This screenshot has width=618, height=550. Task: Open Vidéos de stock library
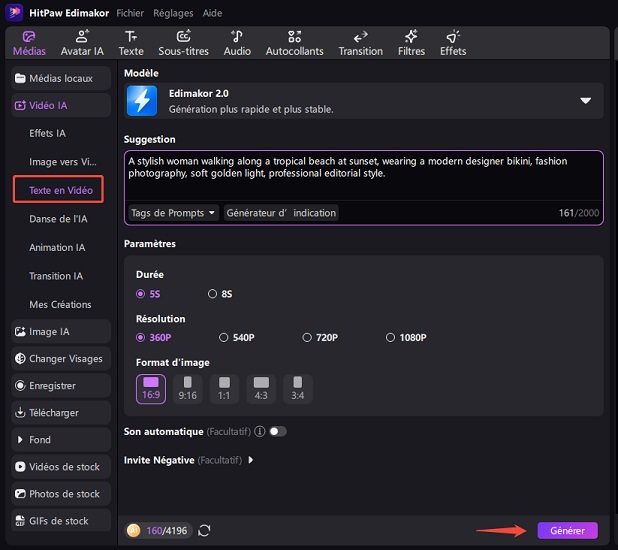pos(61,467)
